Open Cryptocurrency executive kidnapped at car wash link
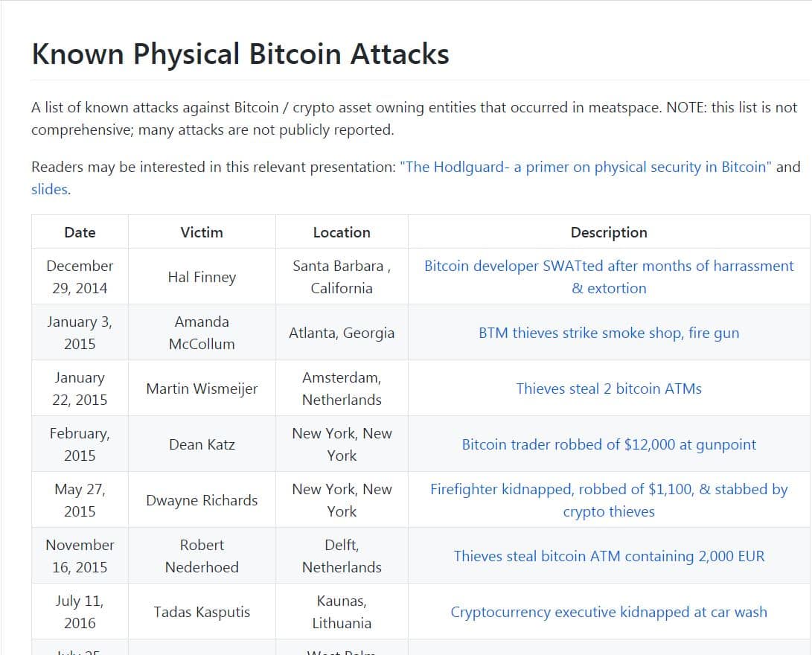The width and height of the screenshot is (812, 655). pyautogui.click(x=609, y=612)
